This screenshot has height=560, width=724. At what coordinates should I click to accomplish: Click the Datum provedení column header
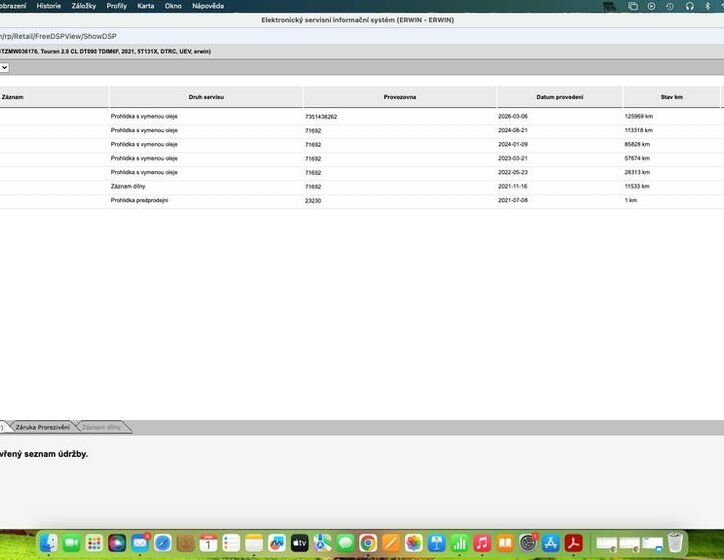[x=559, y=97]
